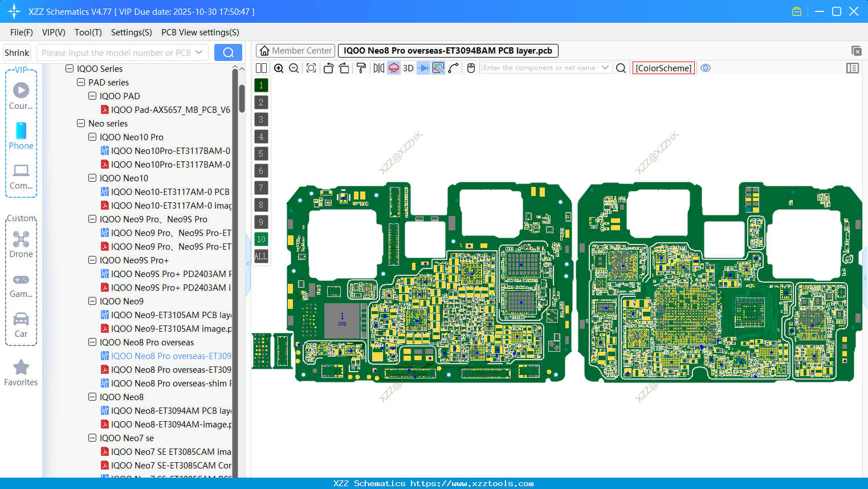Rotate the board counterclockwise
The height and width of the screenshot is (489, 868).
point(328,68)
